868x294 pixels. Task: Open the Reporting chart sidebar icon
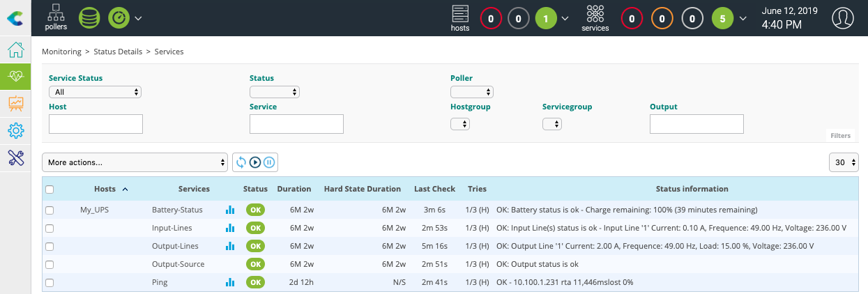click(x=15, y=103)
